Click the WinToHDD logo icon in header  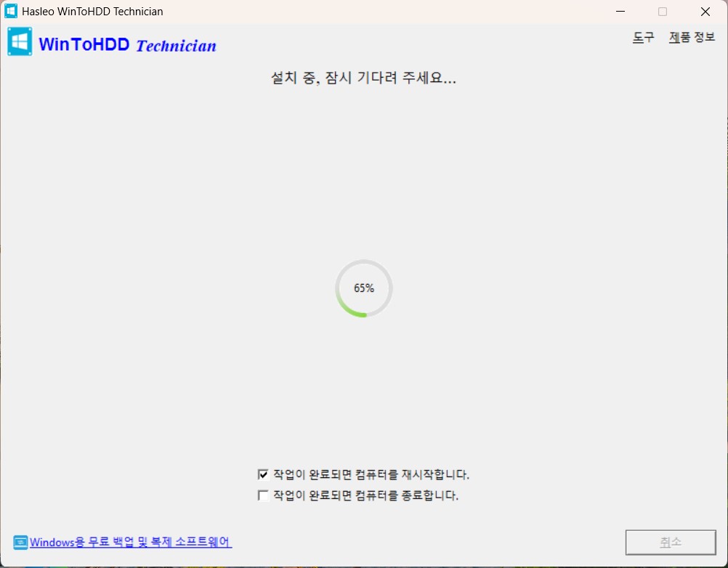pyautogui.click(x=20, y=42)
